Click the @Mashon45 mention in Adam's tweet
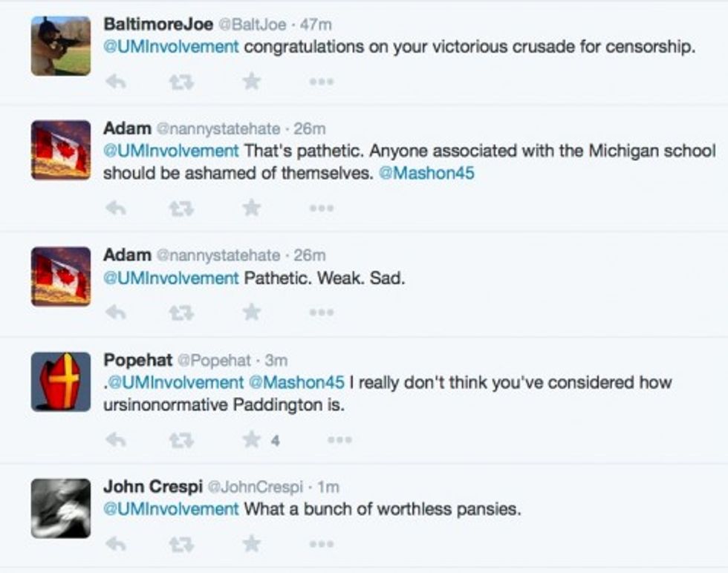The image size is (728, 573). (x=426, y=173)
